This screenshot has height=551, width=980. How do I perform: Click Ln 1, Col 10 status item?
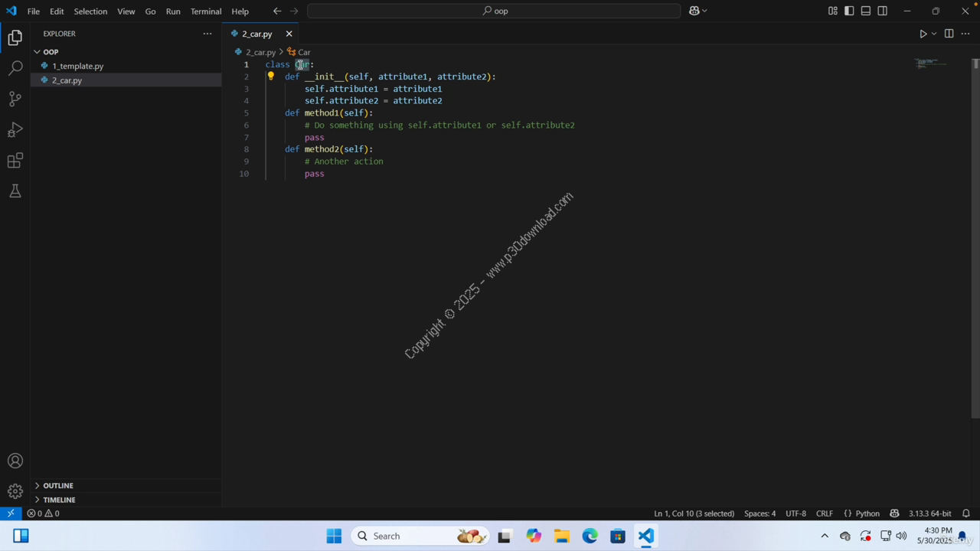coord(694,514)
